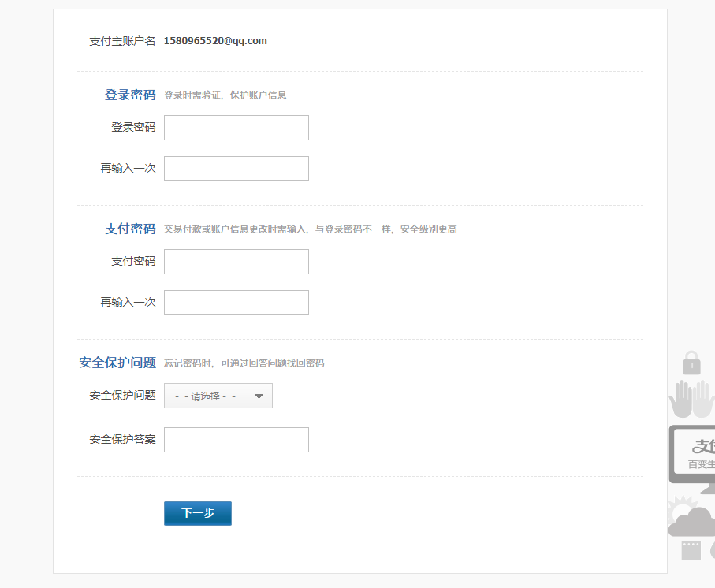Click the 安全保护问题 blue section heading

coord(117,363)
